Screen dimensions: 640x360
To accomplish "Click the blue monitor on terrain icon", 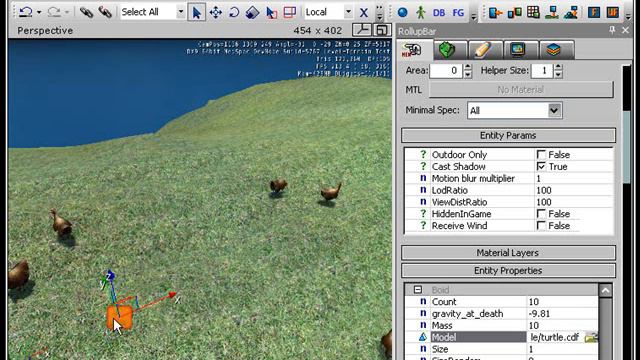I will pos(552,12).
